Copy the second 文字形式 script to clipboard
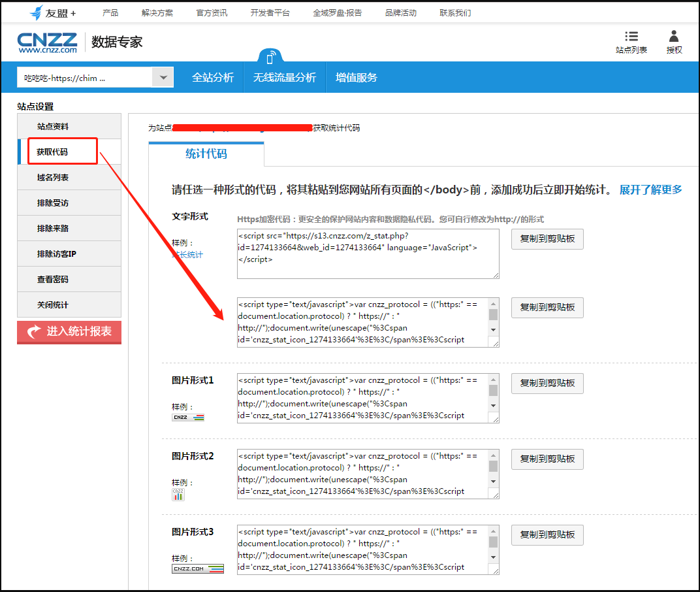 pos(547,307)
